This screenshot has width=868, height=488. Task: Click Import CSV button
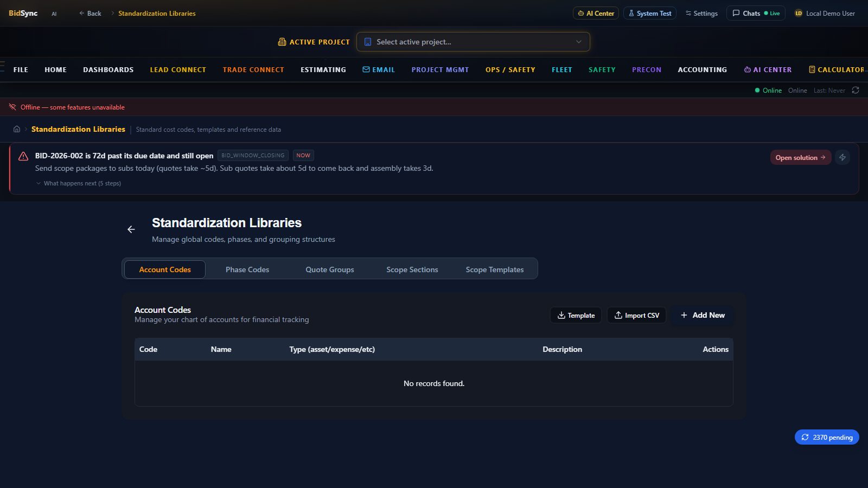click(x=636, y=315)
